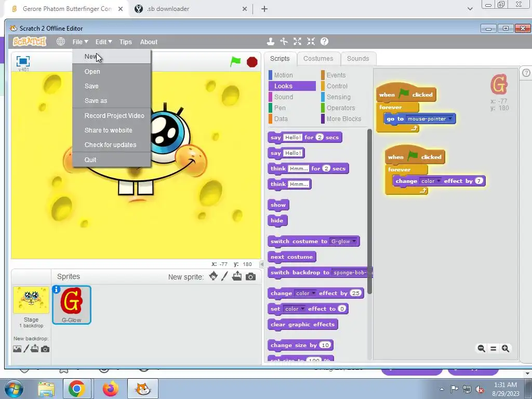Click the blocks palette vertical scrollbar
532x399 pixels.
(x=369, y=211)
